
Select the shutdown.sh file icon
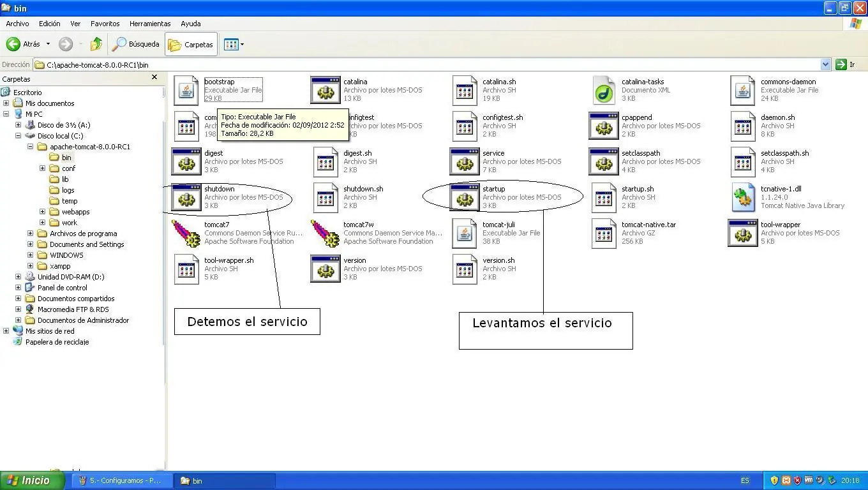[325, 198]
